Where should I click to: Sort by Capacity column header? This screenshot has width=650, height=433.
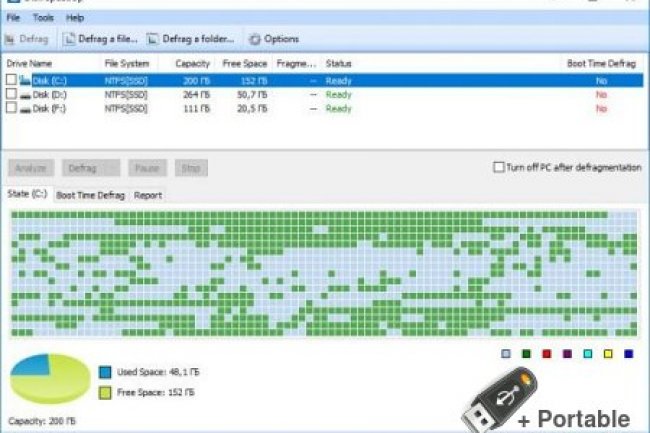(x=193, y=63)
